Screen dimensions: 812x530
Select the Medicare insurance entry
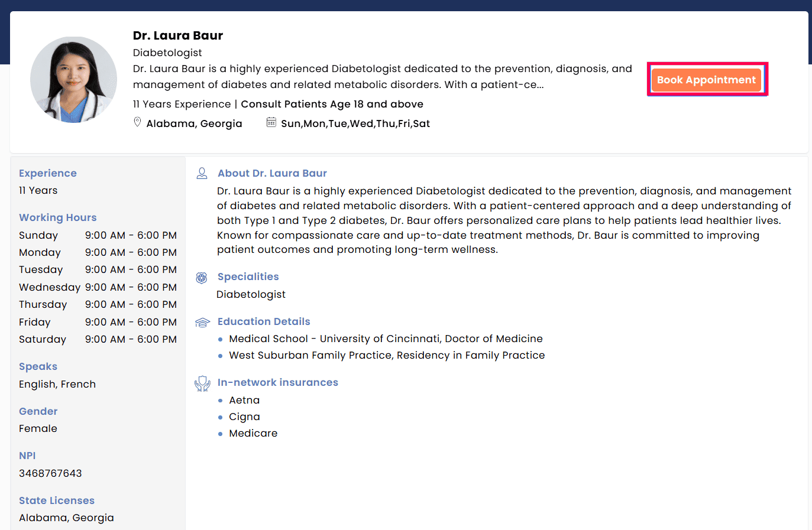[x=253, y=433]
